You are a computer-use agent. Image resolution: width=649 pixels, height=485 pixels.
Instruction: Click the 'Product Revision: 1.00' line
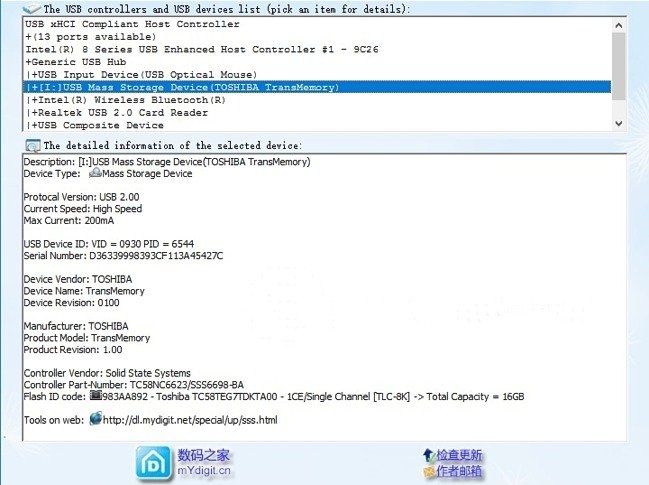pos(73,350)
